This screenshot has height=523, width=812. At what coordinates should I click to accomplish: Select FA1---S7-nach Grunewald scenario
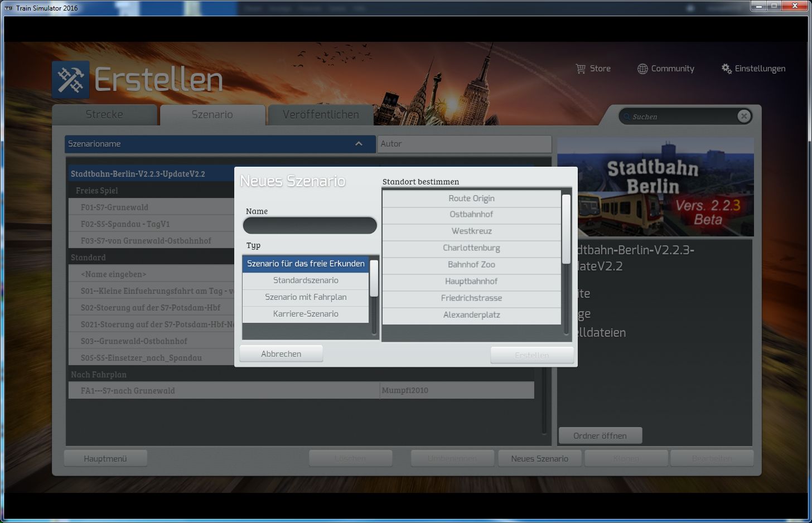click(301, 390)
